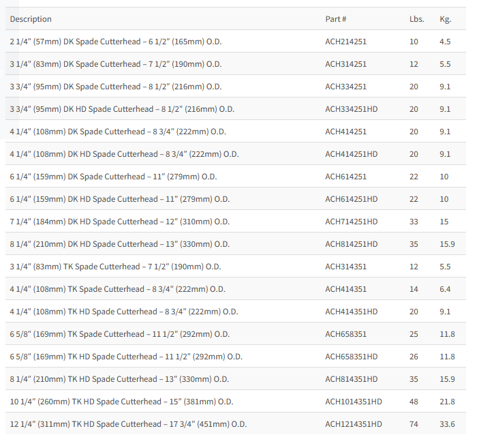This screenshot has height=448, width=479.
Task: Click the Part # column header
Action: click(337, 19)
